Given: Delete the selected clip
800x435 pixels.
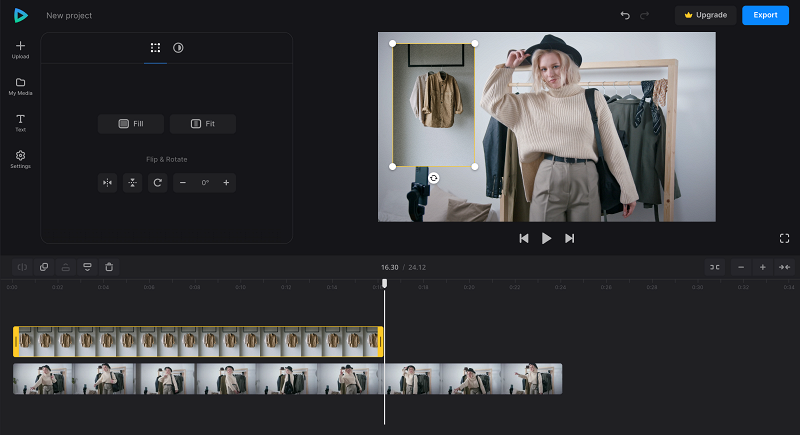Looking at the screenshot, I should pos(109,267).
